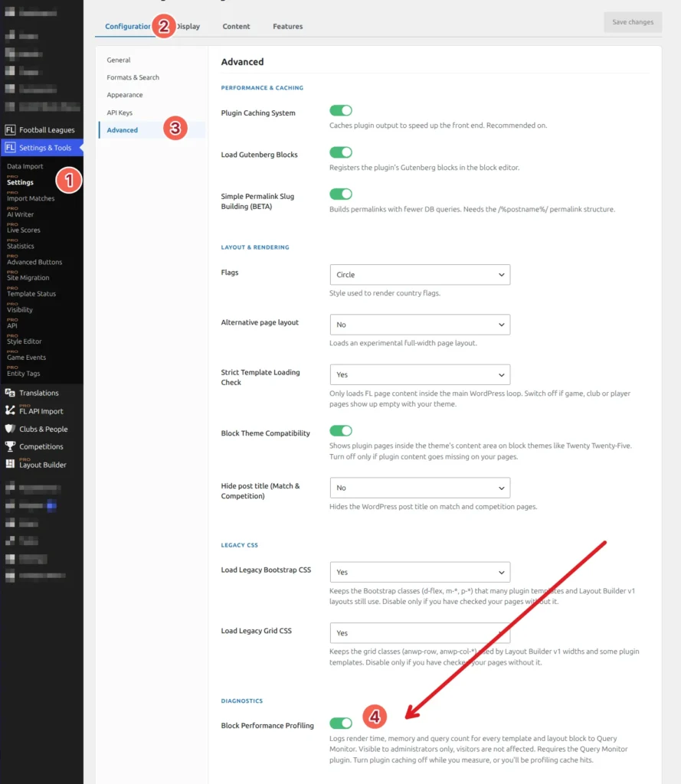Click the Advanced page heading
The width and height of the screenshot is (681, 784).
(x=242, y=61)
